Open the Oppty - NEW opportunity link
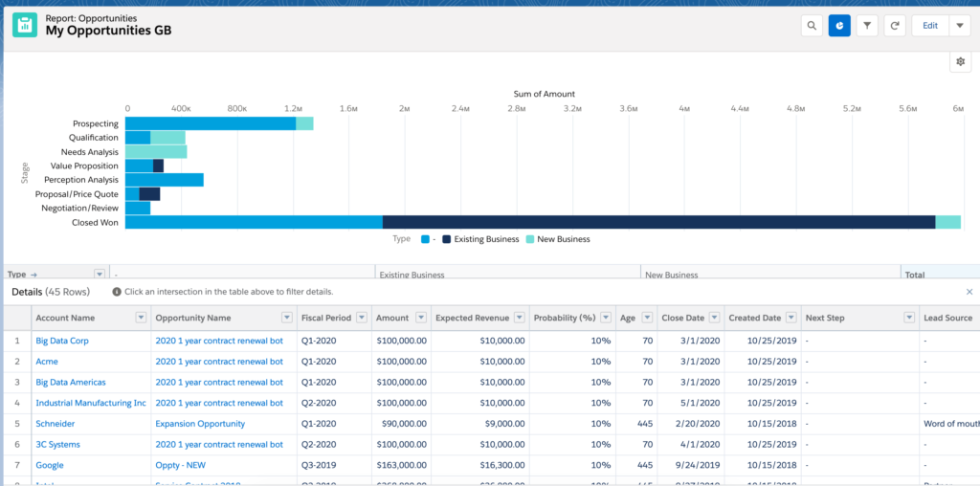This screenshot has width=980, height=486. click(181, 465)
